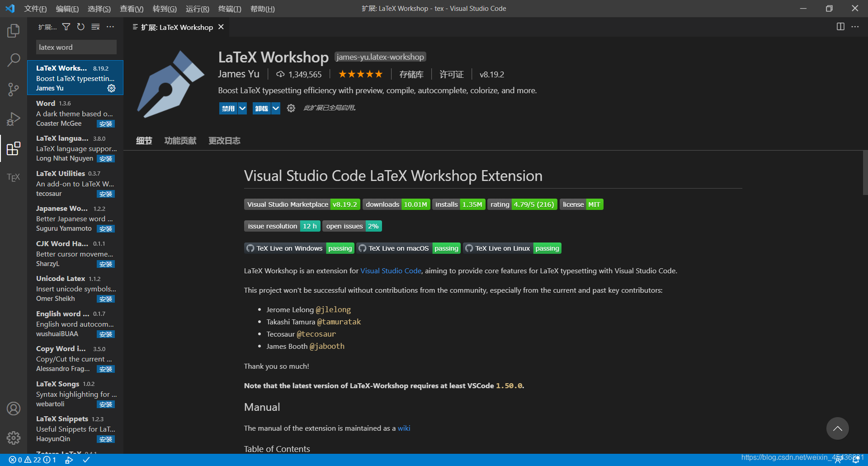Select the 细节 details tab
This screenshot has width=868, height=466.
tap(144, 141)
